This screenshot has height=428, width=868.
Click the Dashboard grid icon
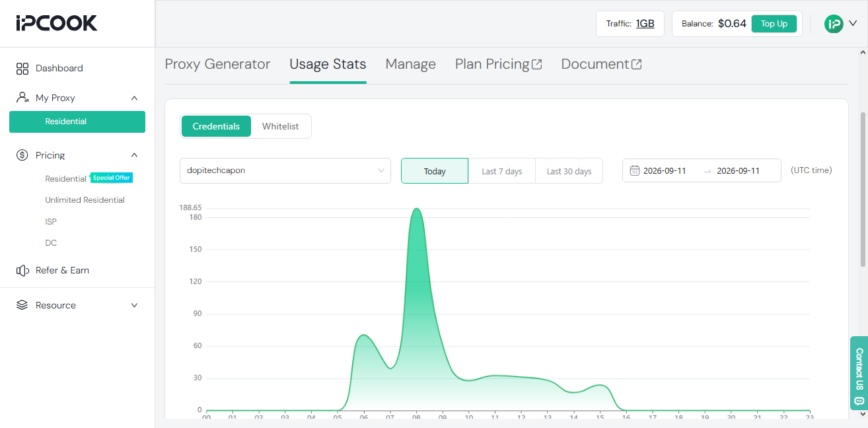(22, 68)
